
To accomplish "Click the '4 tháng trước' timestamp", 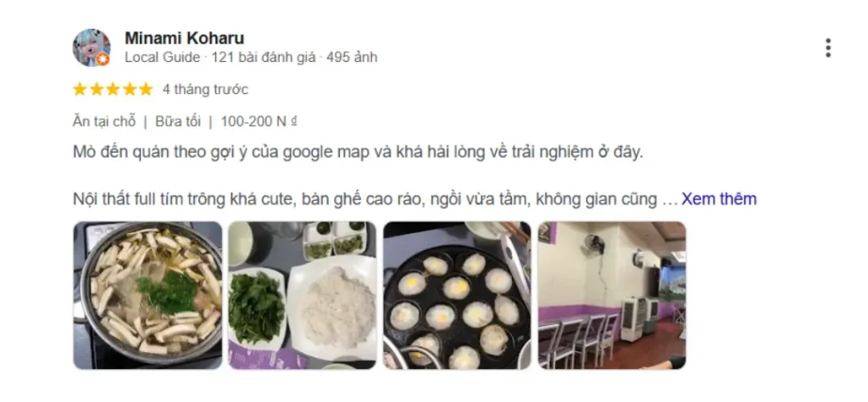I will (x=205, y=89).
